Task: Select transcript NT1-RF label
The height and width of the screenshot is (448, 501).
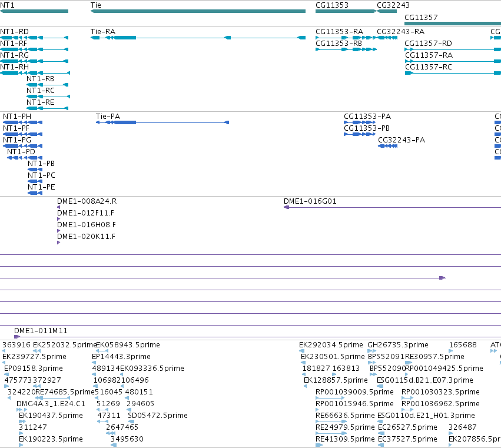Action: coord(14,44)
